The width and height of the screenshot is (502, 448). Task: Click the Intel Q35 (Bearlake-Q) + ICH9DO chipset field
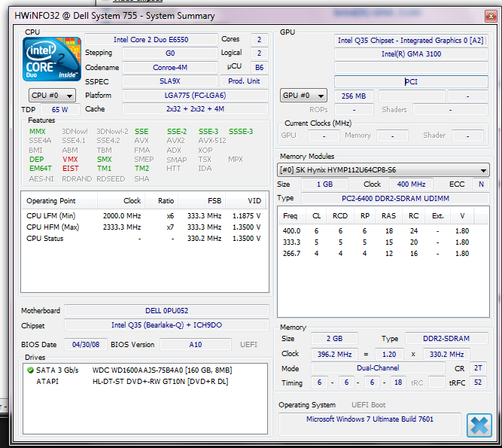click(166, 325)
